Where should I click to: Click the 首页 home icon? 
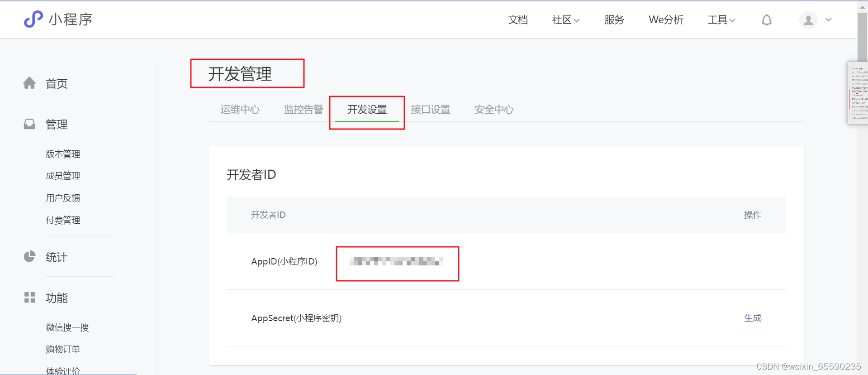(x=29, y=83)
